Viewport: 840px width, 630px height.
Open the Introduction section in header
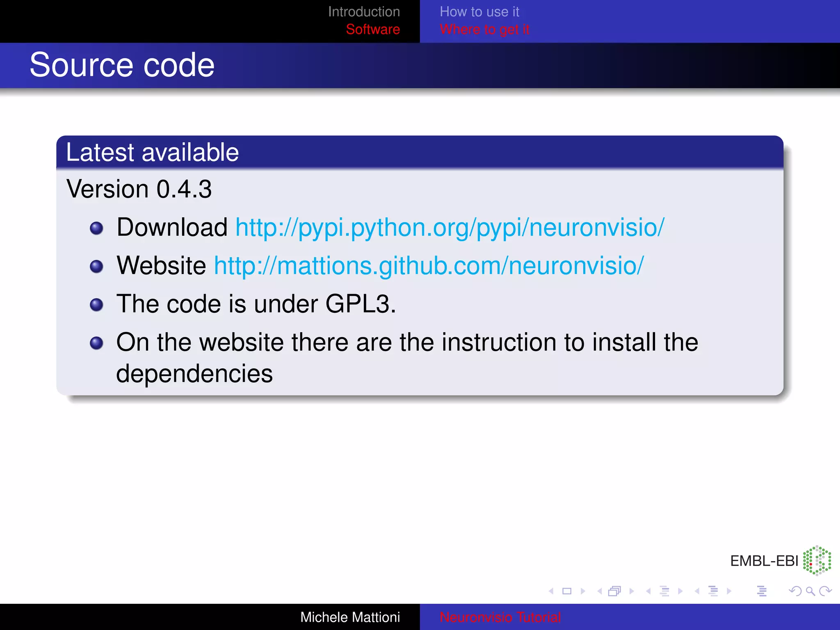[x=364, y=12]
